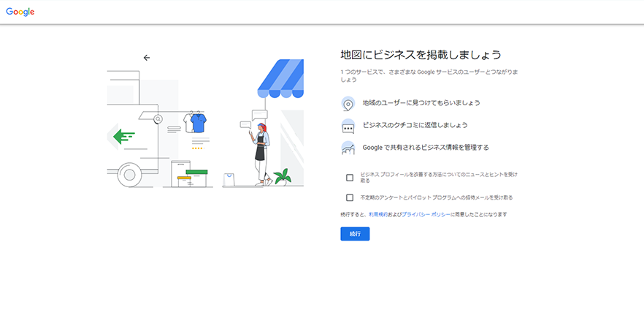This screenshot has height=329, width=644.
Task: Enable news and tips about Business Profile checkbox
Action: 350,178
